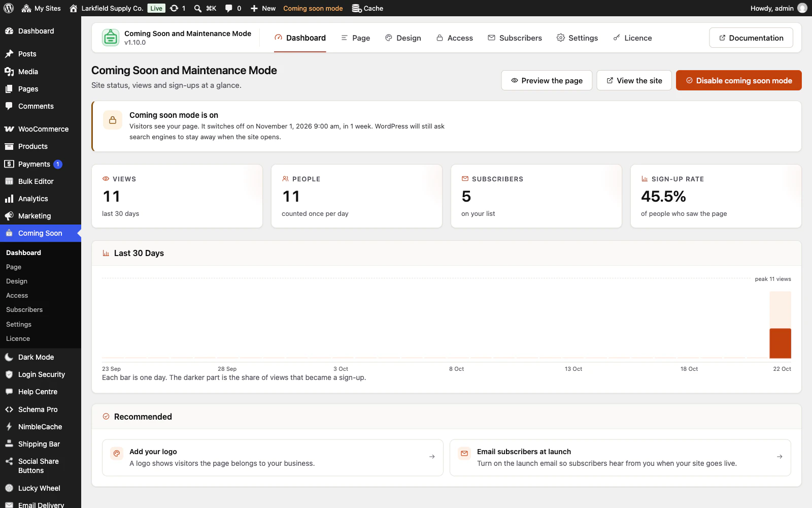The height and width of the screenshot is (508, 812).
Task: Open Dark Mode in the sidebar
Action: coord(41,357)
